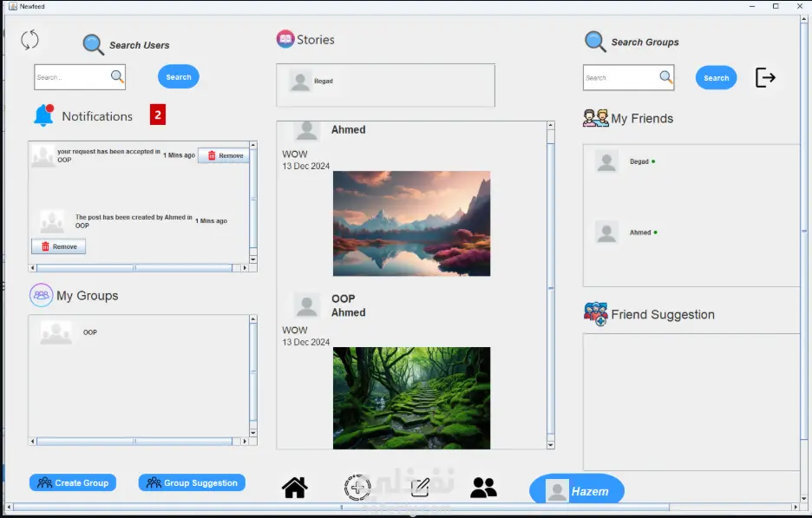Click Ahmed's avatar in My Friends

[606, 233]
